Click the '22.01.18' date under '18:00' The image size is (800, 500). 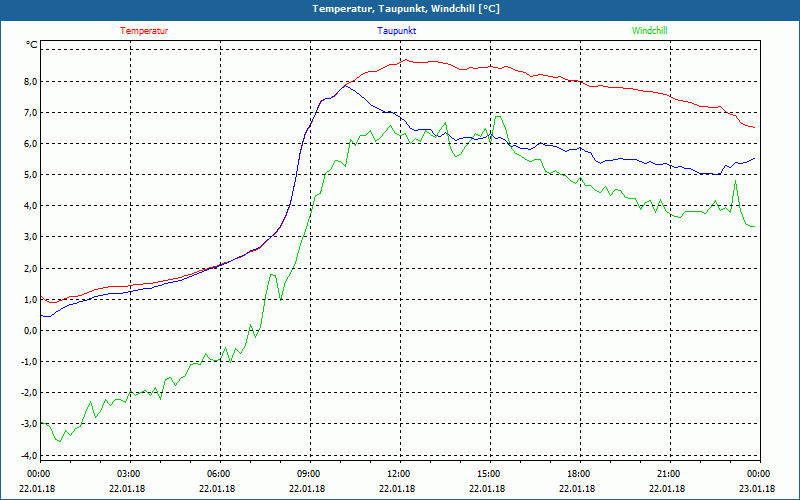pos(577,489)
